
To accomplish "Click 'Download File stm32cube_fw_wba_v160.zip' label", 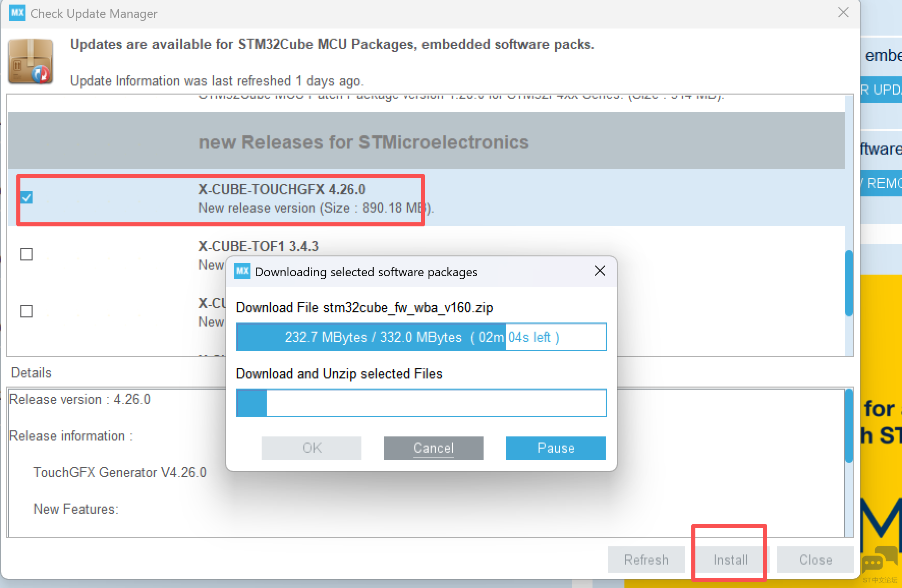I will [364, 308].
